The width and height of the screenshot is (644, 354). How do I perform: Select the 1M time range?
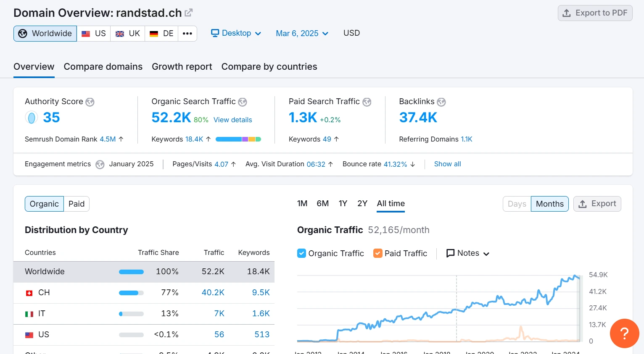[x=302, y=204]
